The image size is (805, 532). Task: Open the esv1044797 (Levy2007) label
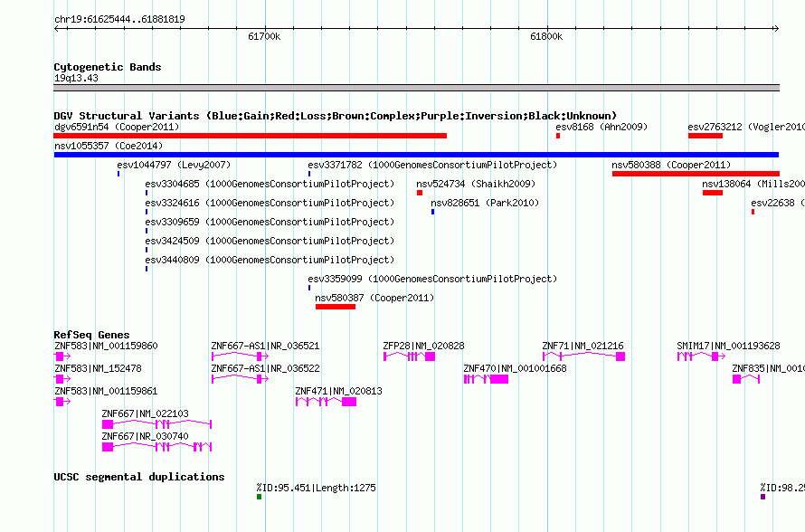coord(174,165)
